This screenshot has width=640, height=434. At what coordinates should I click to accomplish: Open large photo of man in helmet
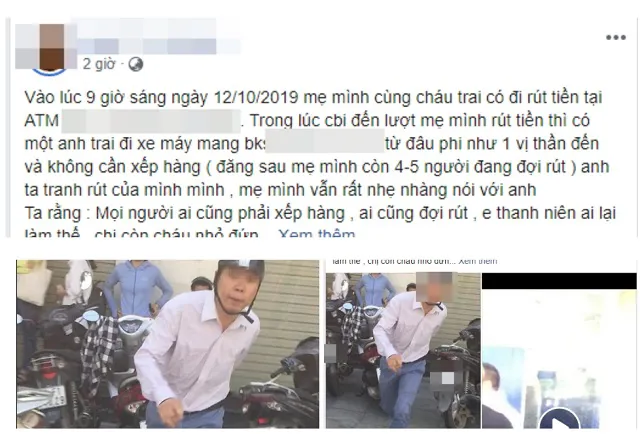click(168, 344)
